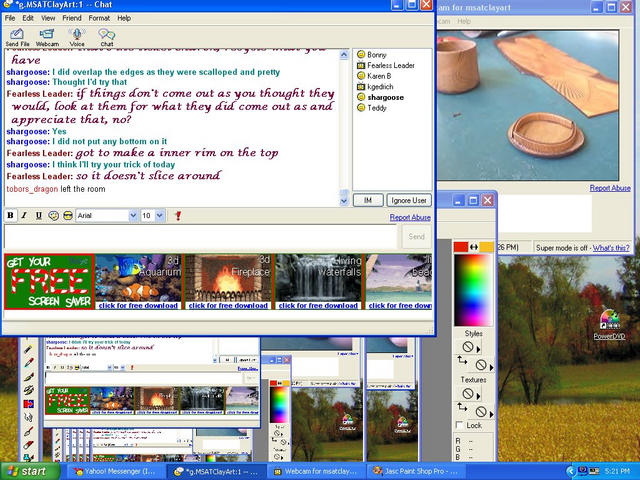Viewport: 640px width, 480px height.
Task: Click chat scrollbar up arrow
Action: pyautogui.click(x=344, y=55)
